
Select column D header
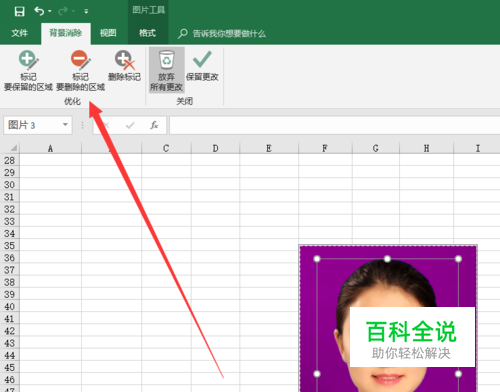click(x=215, y=148)
